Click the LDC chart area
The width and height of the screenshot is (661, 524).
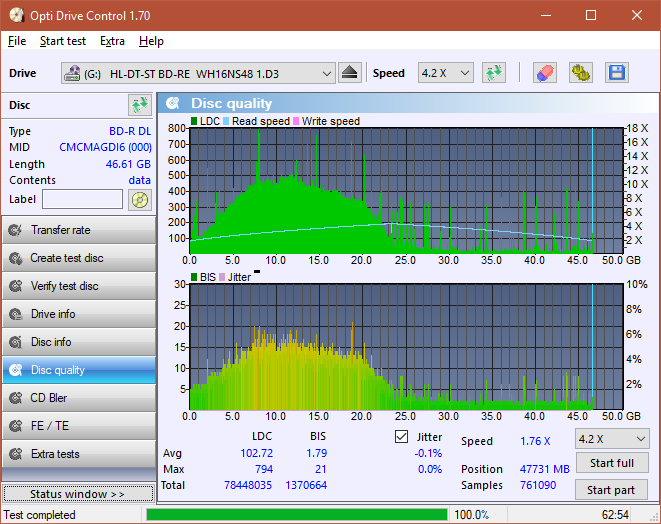click(406, 191)
